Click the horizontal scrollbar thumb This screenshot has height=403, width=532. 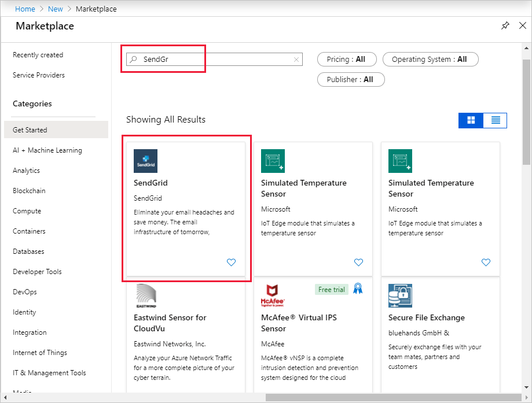tap(394, 397)
